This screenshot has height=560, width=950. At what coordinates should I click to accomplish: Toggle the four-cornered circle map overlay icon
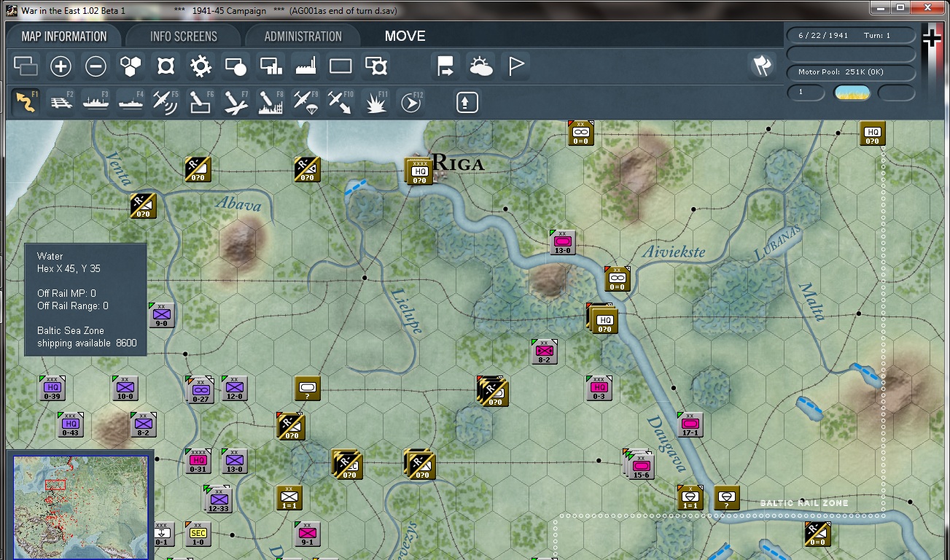[x=166, y=66]
